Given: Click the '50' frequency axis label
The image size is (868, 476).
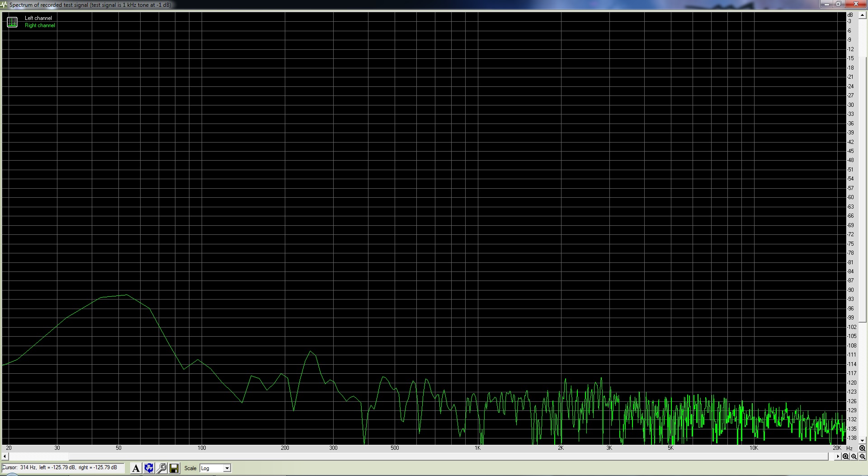Looking at the screenshot, I should click(x=118, y=448).
